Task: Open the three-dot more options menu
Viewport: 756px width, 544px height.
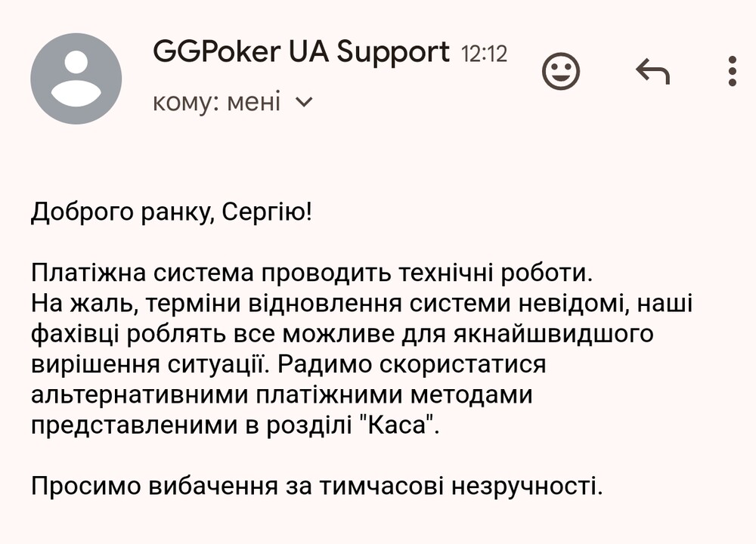Action: [x=733, y=71]
